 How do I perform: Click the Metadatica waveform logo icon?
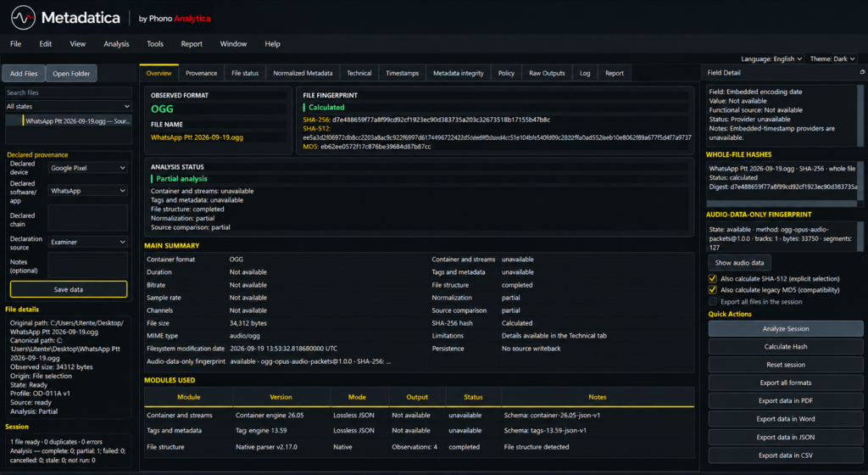[23, 18]
